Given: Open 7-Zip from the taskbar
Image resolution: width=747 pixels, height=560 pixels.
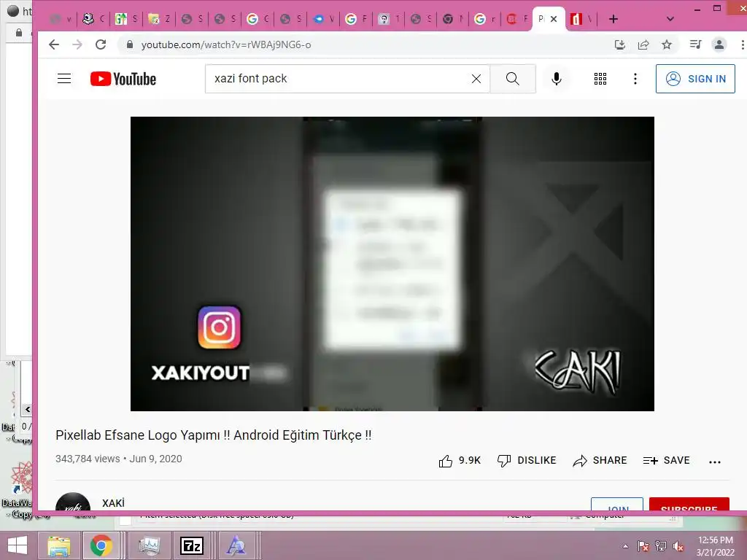Looking at the screenshot, I should click(x=192, y=545).
